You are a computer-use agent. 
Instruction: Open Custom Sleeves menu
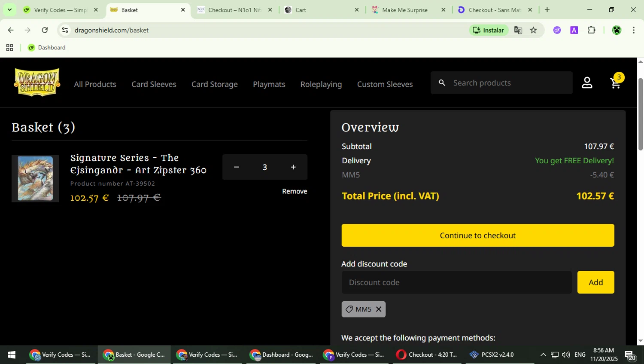[385, 84]
